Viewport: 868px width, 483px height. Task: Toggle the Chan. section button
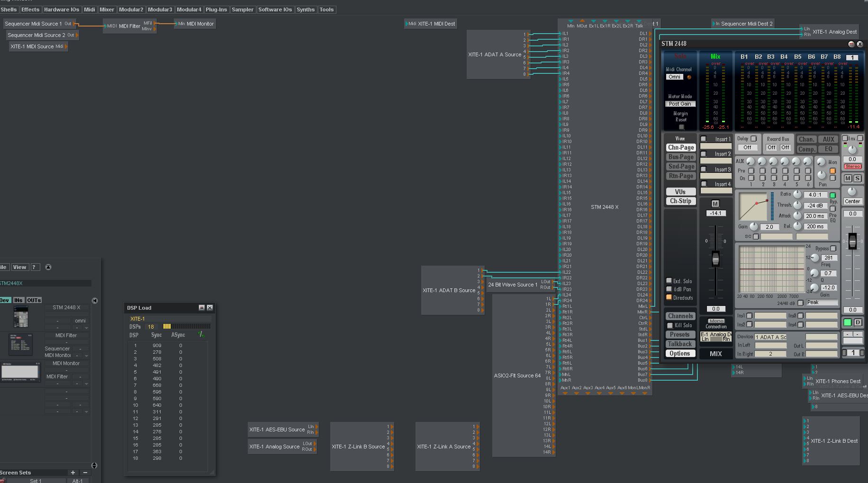[x=806, y=139]
